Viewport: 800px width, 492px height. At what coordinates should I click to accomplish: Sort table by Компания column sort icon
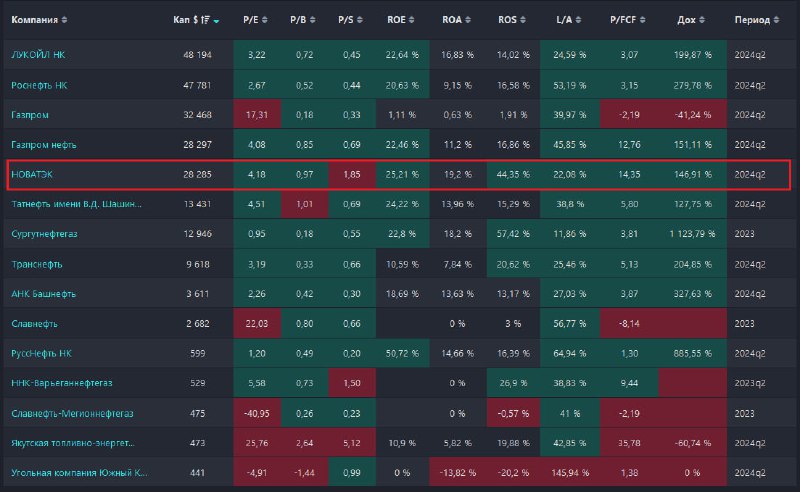pos(64,20)
